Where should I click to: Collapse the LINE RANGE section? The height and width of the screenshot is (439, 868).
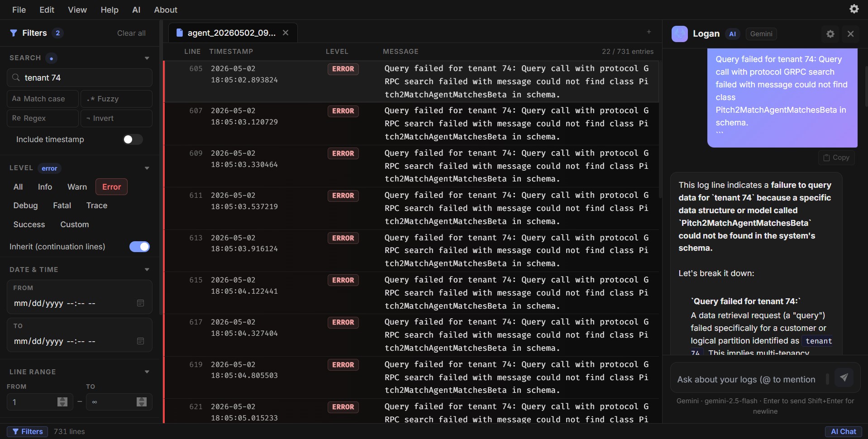click(x=147, y=372)
